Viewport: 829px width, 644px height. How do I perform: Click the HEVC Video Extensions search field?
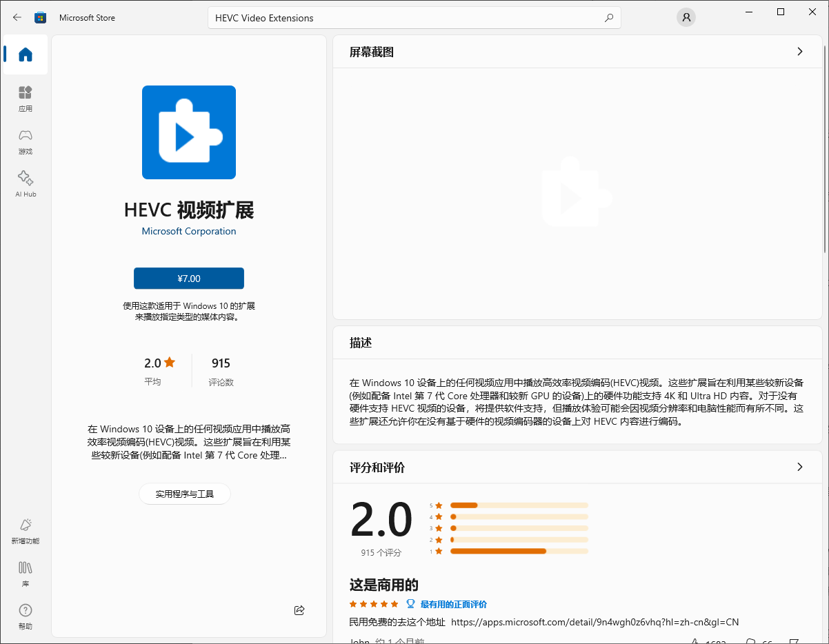[x=414, y=17]
